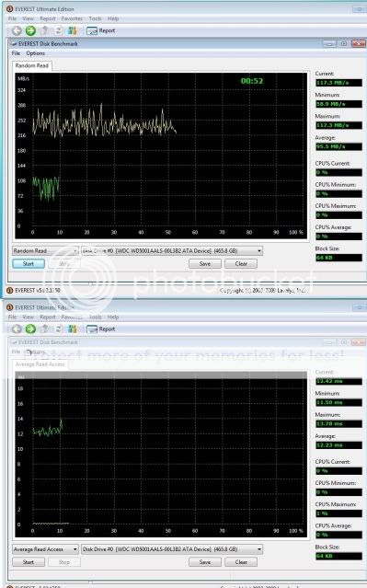Click Refresh icon in Average Read Access window
This screenshot has height=588, width=367.
[x=59, y=329]
